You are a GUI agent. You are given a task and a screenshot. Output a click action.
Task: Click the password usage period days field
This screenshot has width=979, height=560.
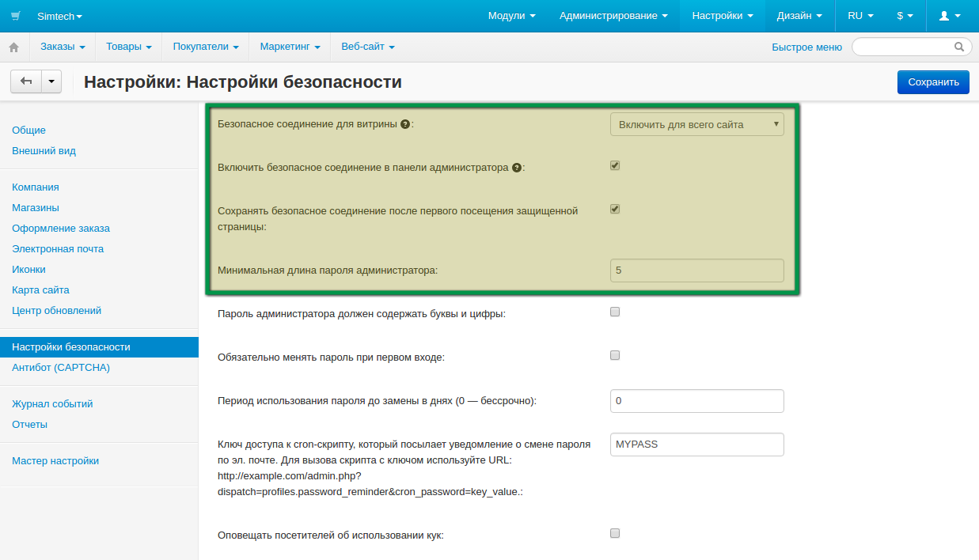(696, 401)
